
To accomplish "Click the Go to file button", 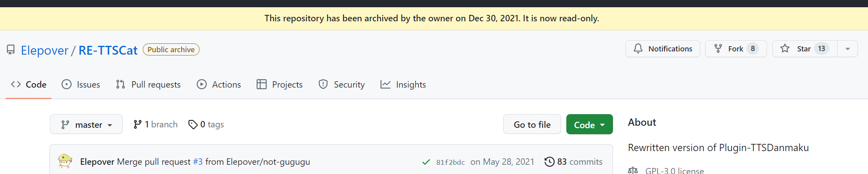I will tap(532, 125).
